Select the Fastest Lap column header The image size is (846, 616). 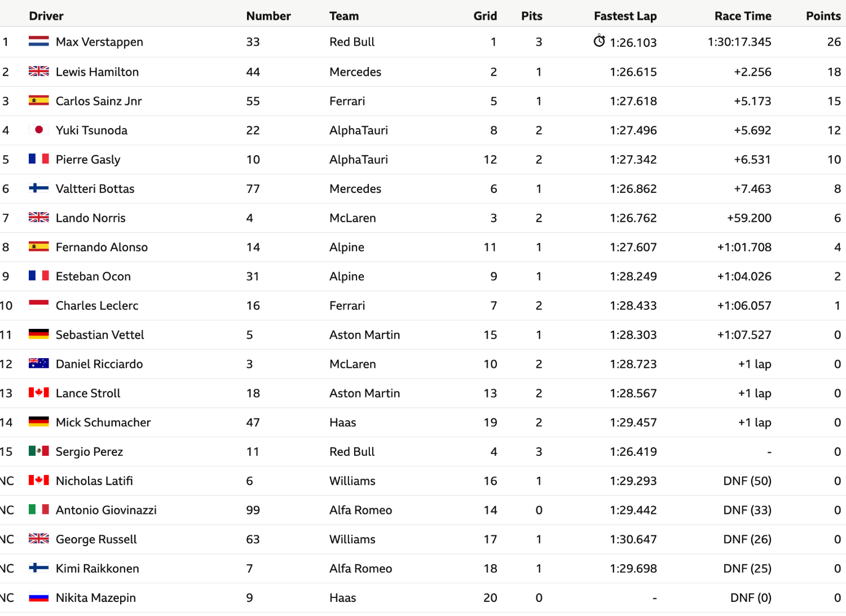point(625,16)
